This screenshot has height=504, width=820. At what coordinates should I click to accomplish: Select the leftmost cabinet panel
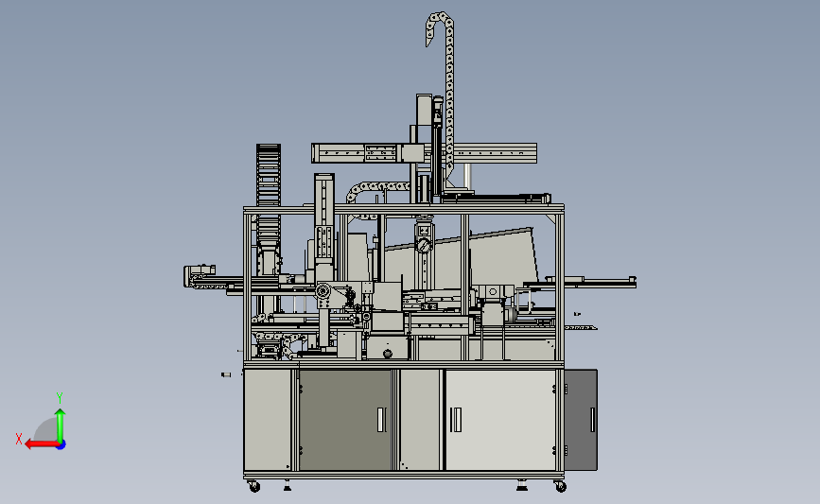(268, 420)
